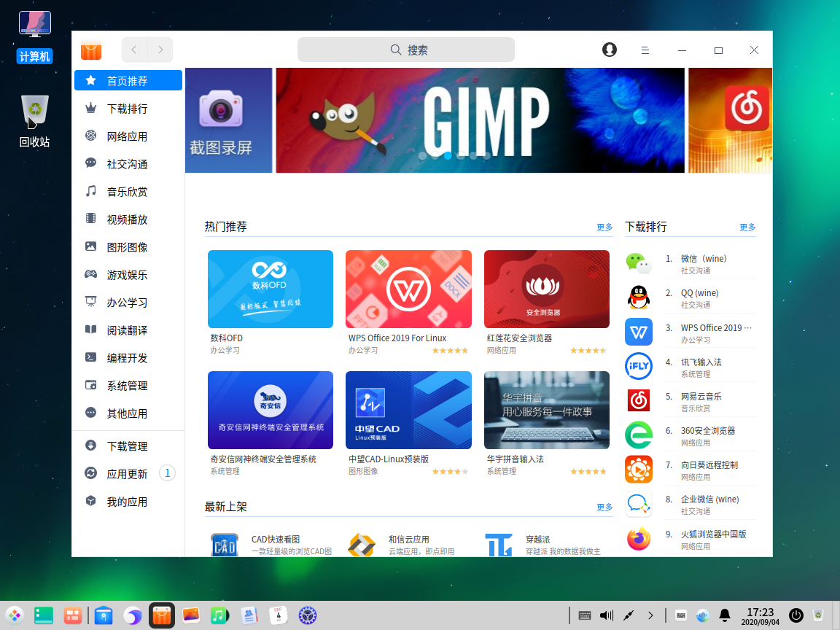Open 编程开发 category in the sidebar
840x630 pixels.
click(128, 358)
